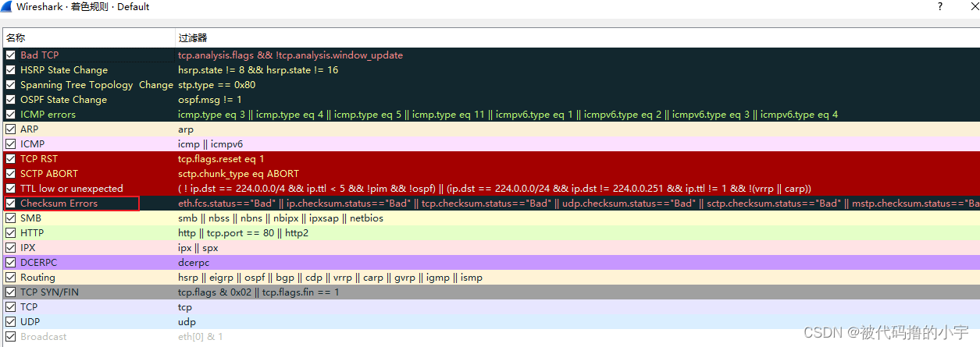Toggle OSPF State Change rule checkbox
This screenshot has width=980, height=347.
[x=10, y=100]
